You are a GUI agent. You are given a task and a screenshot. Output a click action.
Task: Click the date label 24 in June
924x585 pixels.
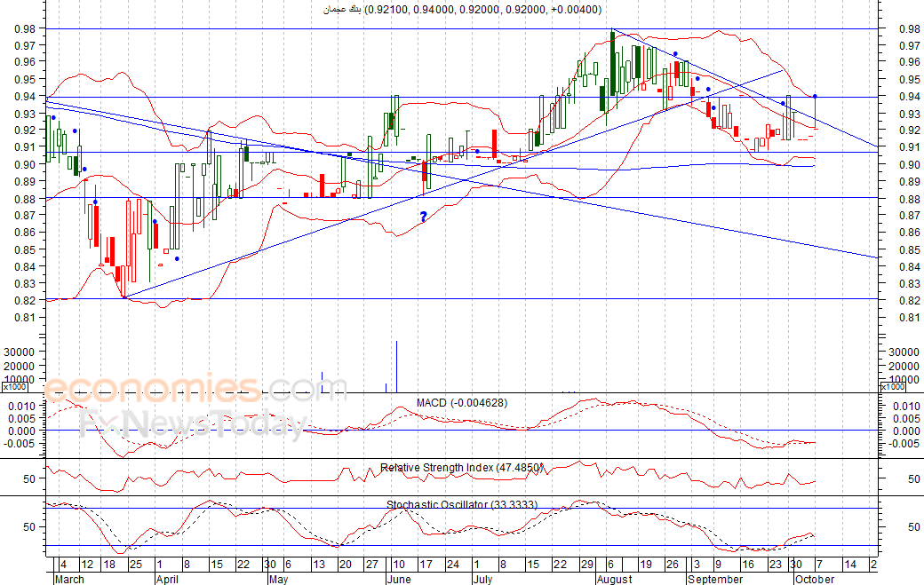pos(452,565)
